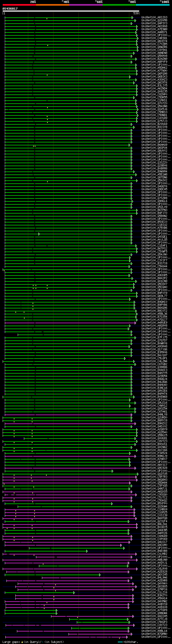The height and width of the screenshot is (644, 172).
Task: Select hit label UniRef100_C4R3Q1
Action: 154,38
